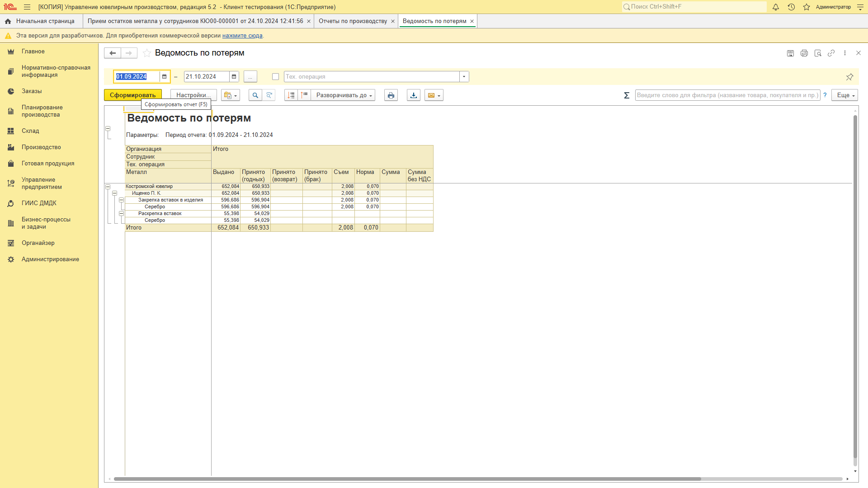Navigate back with left arrow
The image size is (868, 488).
tap(113, 53)
